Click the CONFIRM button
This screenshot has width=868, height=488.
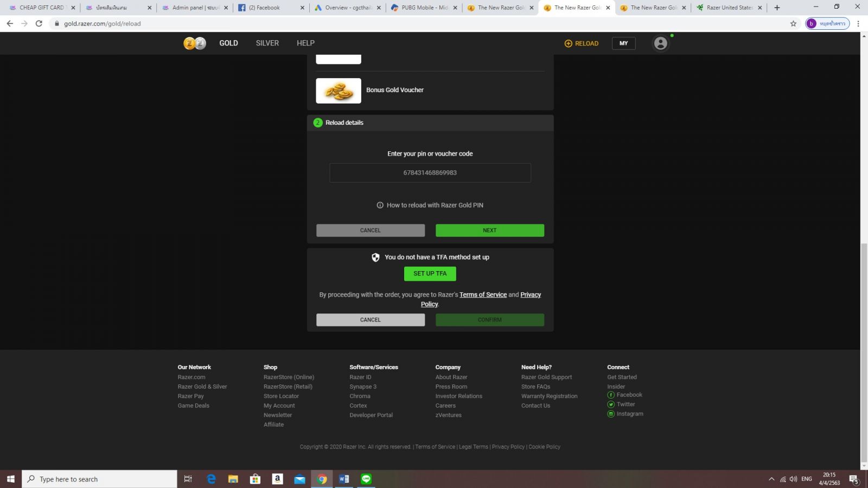point(490,320)
